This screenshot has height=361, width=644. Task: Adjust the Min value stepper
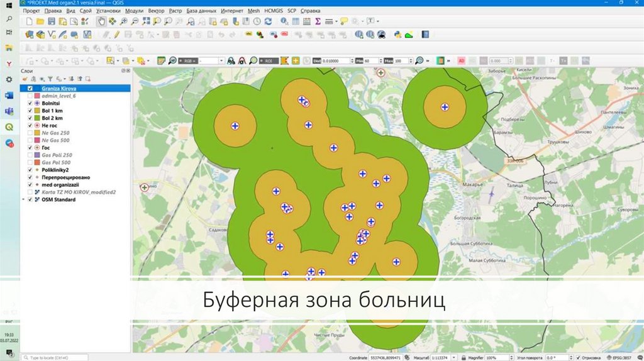[380, 61]
